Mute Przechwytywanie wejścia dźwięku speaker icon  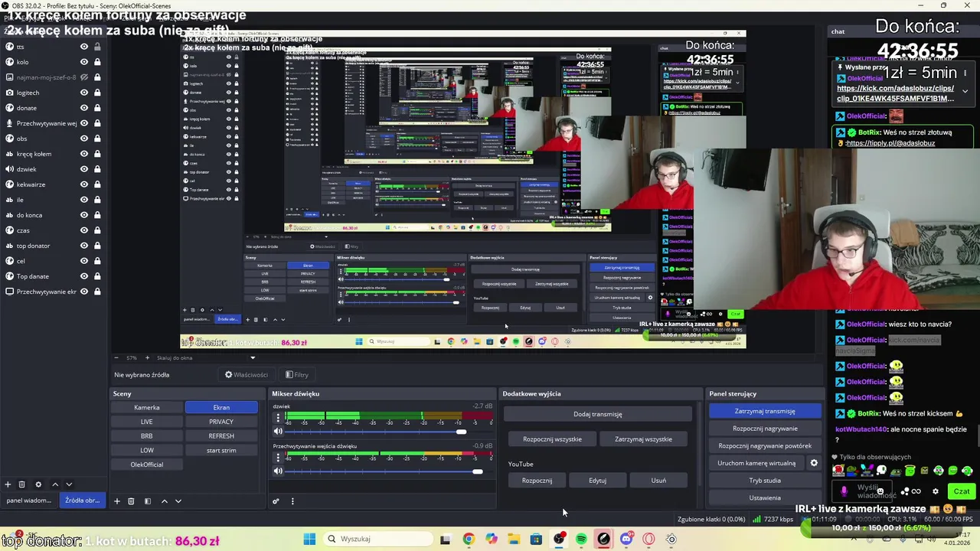click(278, 471)
